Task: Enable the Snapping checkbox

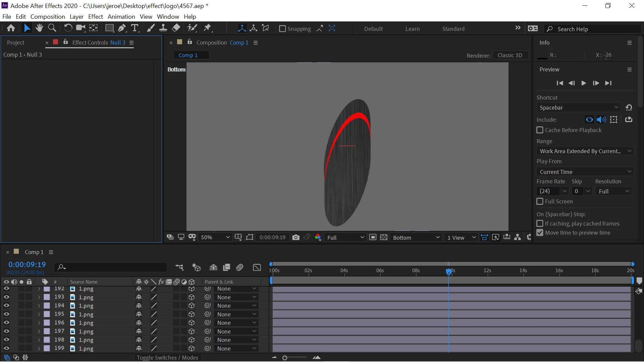Action: pyautogui.click(x=282, y=29)
